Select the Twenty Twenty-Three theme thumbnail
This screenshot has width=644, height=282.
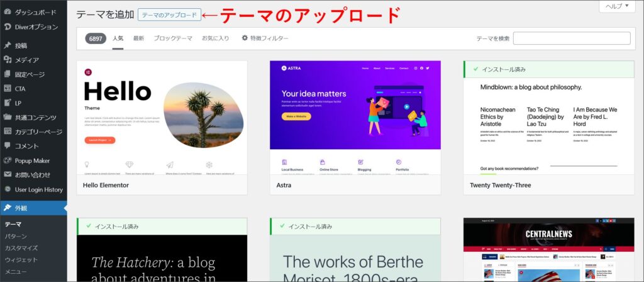pyautogui.click(x=548, y=118)
